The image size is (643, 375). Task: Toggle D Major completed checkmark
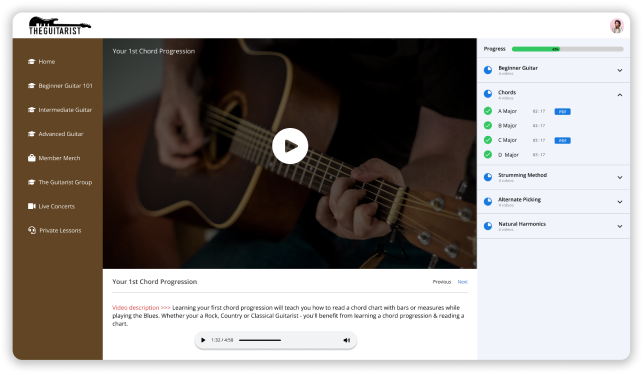point(488,154)
